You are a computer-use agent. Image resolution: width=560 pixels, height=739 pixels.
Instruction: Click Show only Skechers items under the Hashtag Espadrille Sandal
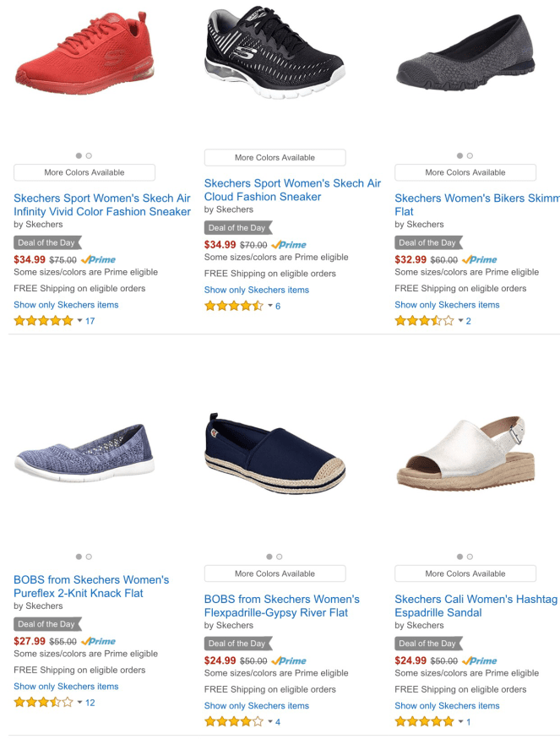click(447, 706)
